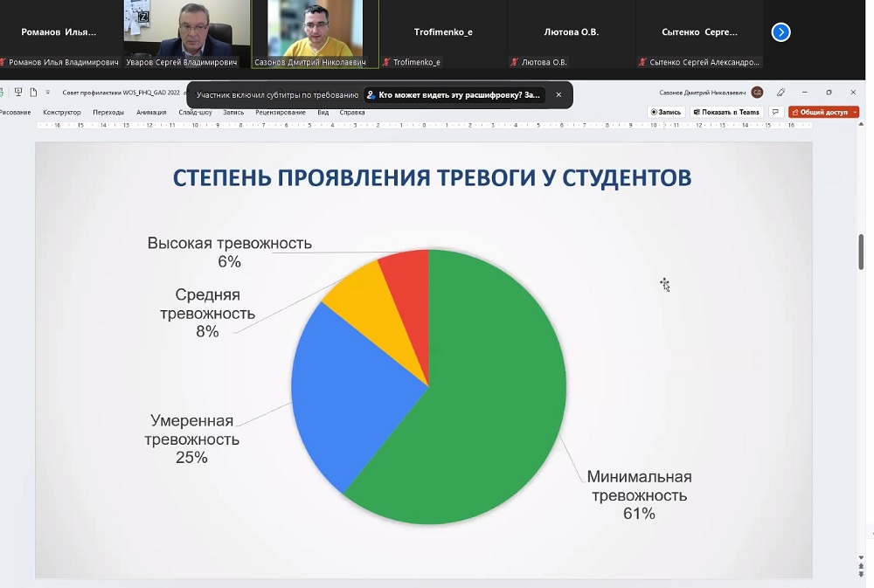Open the Слайд-шоу ribbon tab

[195, 112]
